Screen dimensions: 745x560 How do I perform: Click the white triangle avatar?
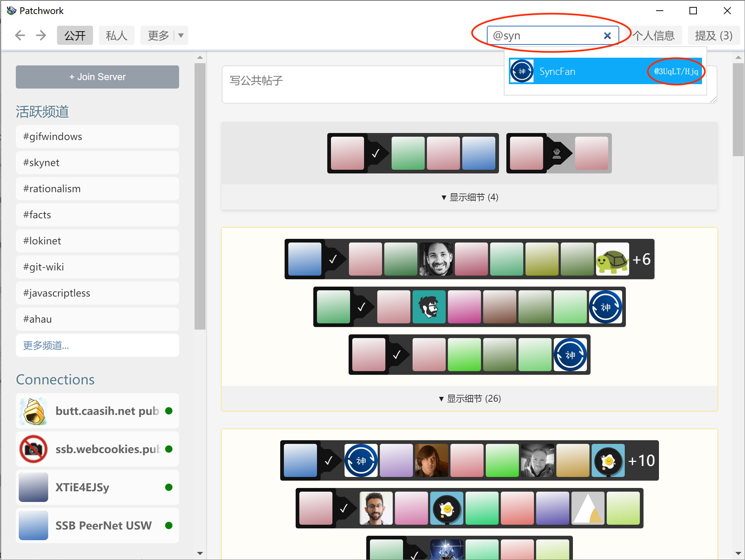[x=588, y=508]
